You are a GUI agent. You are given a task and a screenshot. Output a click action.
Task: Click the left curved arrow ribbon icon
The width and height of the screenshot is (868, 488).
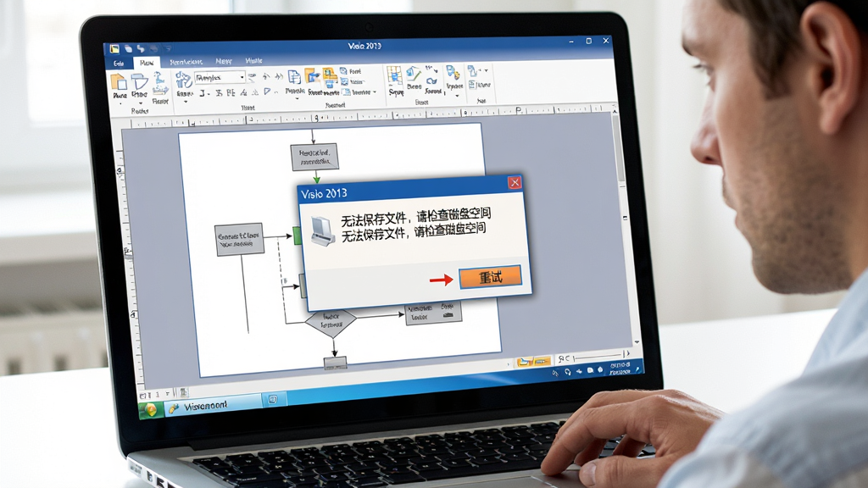(265, 76)
